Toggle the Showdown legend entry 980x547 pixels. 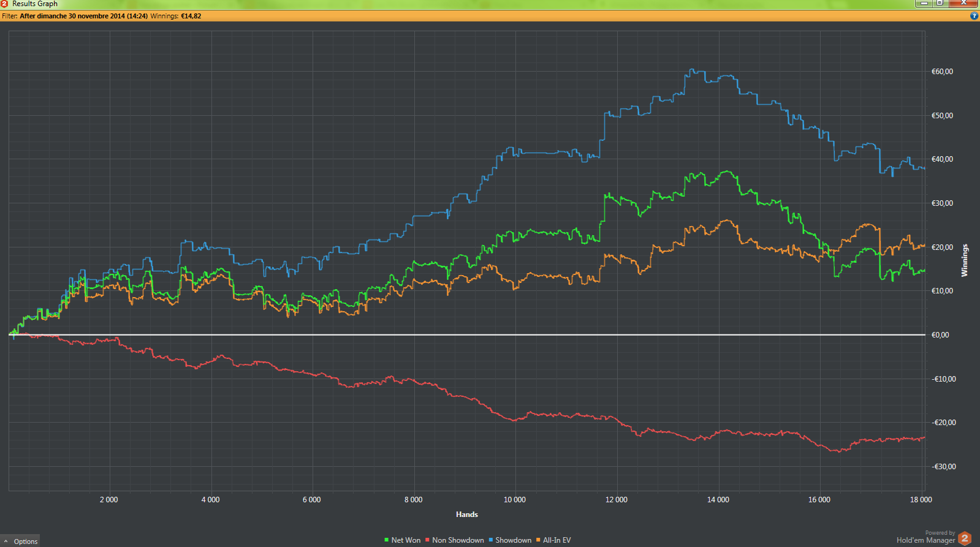[x=510, y=540]
